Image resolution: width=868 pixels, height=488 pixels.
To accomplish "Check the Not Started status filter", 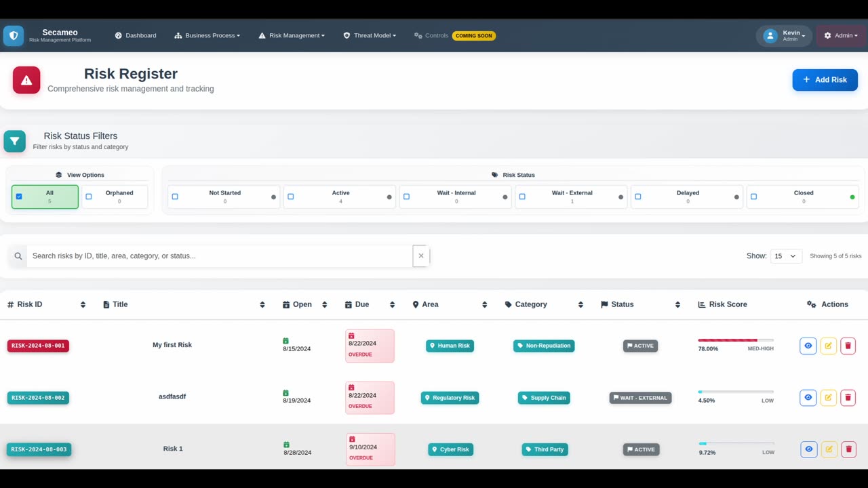I will [x=175, y=197].
